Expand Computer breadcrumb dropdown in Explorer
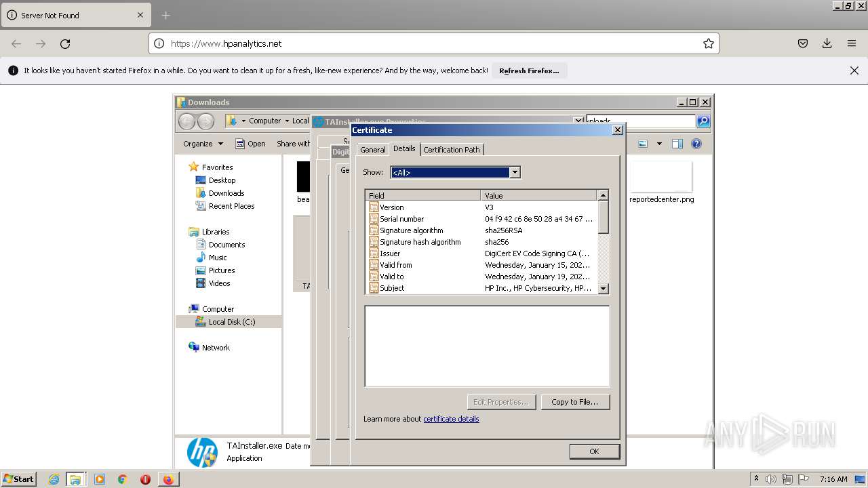Screen dimensions: 868x488 [287, 121]
